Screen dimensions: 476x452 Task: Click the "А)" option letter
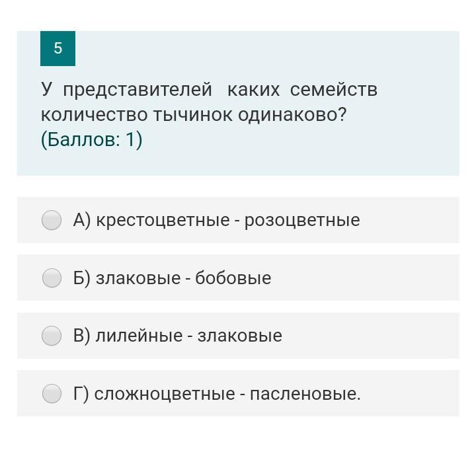81,220
